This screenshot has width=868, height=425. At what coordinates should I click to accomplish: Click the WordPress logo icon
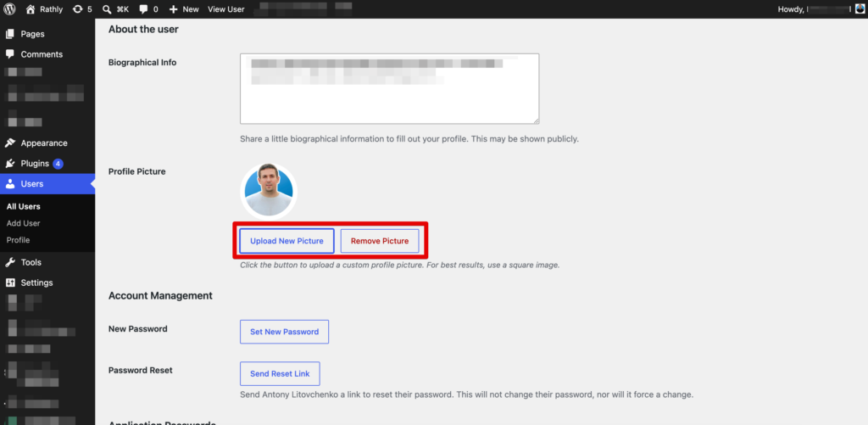click(9, 9)
